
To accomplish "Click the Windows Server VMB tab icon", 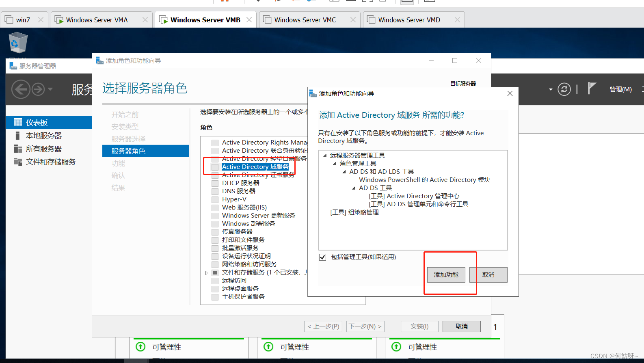I will (163, 19).
